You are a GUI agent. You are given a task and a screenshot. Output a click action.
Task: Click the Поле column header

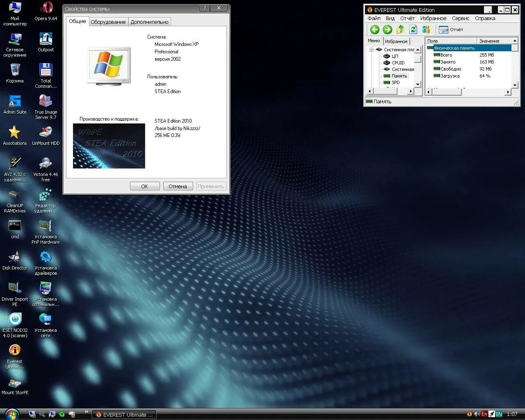(x=451, y=41)
